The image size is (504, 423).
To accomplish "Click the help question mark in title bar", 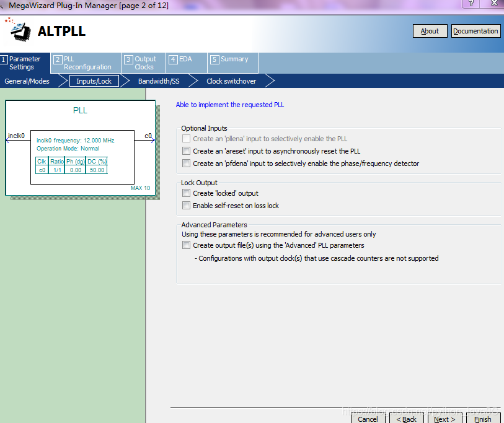I will coord(471,3).
